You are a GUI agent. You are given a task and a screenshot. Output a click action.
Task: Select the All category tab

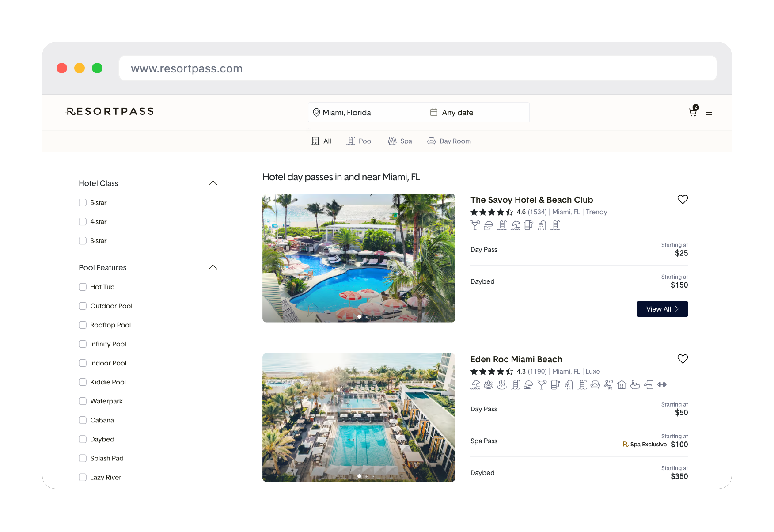click(x=321, y=141)
